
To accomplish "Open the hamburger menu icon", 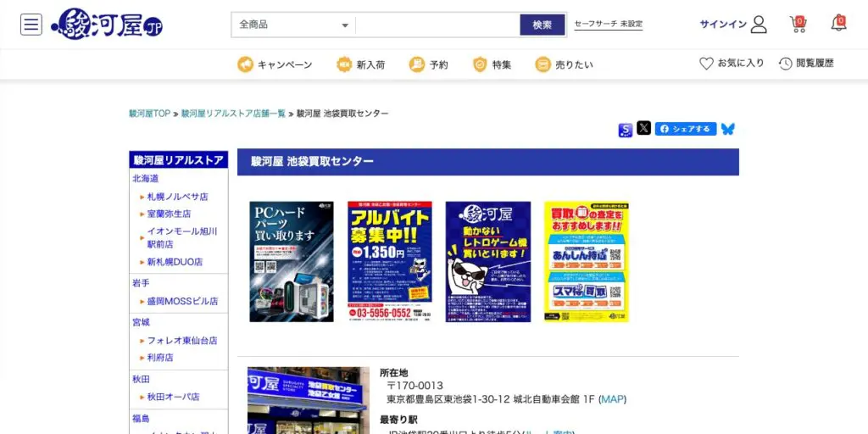I will tap(31, 25).
